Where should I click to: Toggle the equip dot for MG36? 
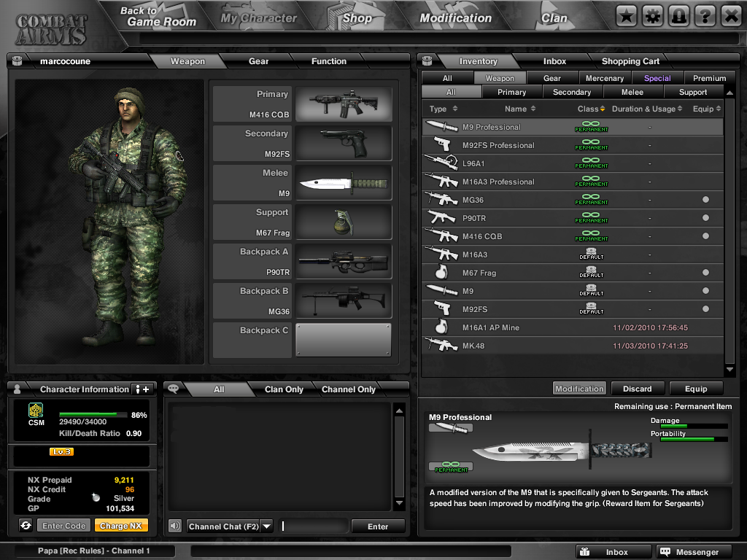tap(705, 200)
